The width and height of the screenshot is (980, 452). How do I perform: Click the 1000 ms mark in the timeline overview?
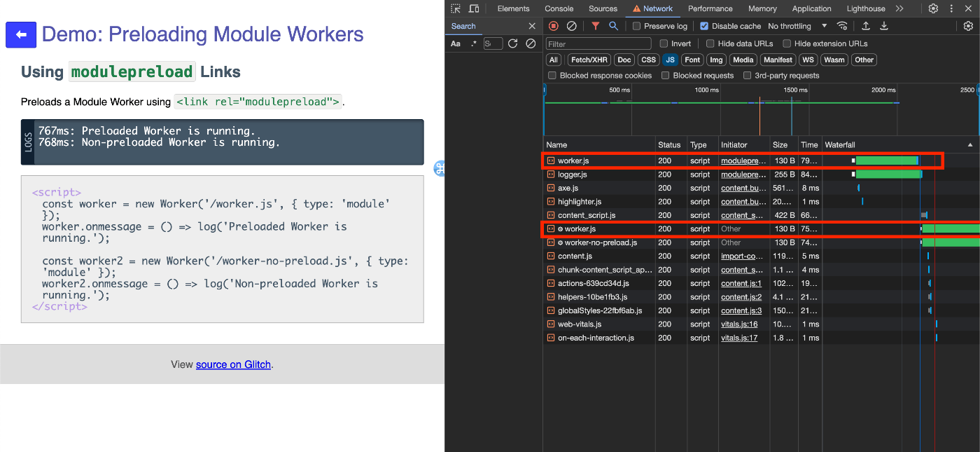pos(706,90)
